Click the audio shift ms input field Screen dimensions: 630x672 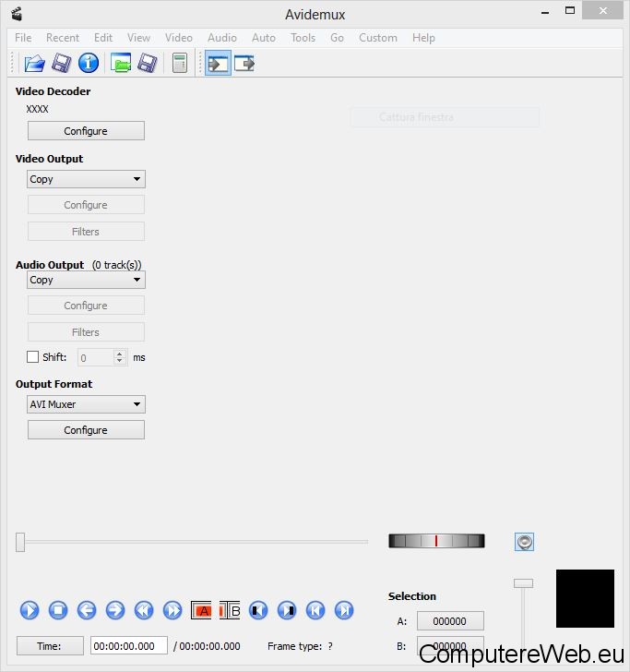tap(102, 357)
